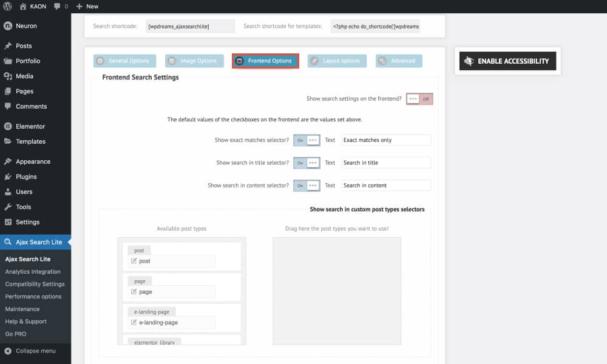Disable the Show exact matches selector toggle
Image resolution: width=607 pixels, height=364 pixels.
pos(307,140)
